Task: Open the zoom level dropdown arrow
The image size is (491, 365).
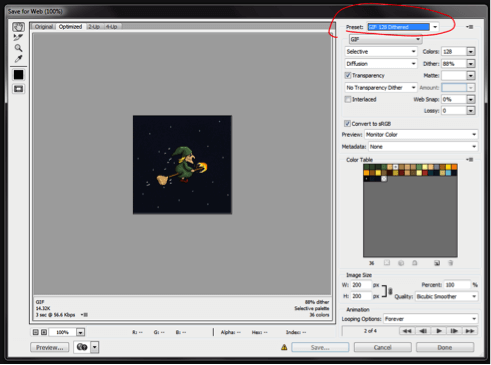Action: [80, 332]
